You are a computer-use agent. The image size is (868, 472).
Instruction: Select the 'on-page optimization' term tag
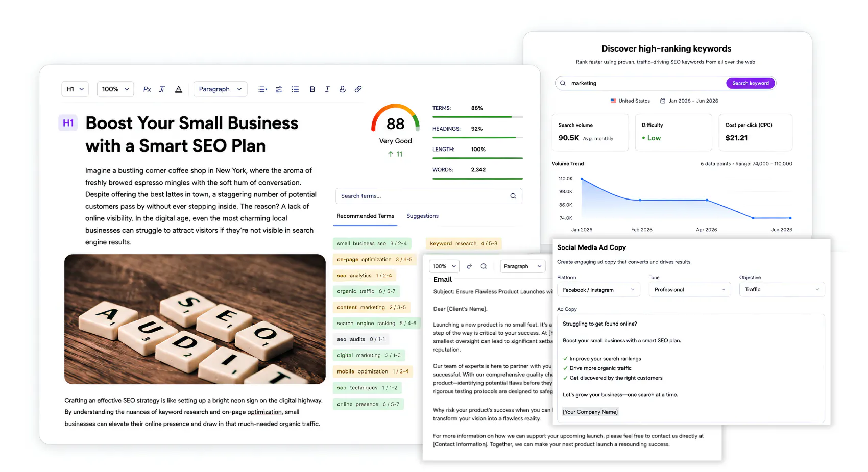pyautogui.click(x=375, y=260)
